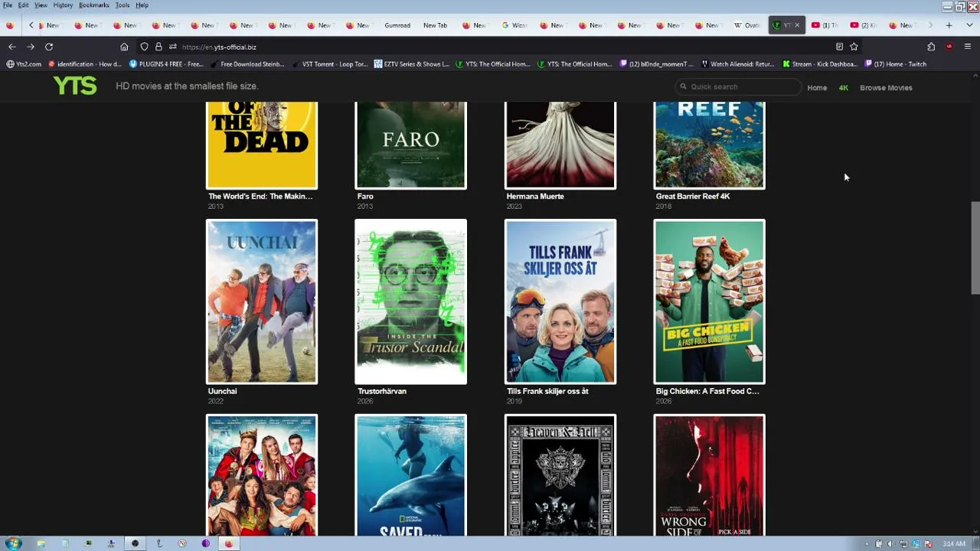Open the extensions puzzle-piece menu
The image size is (980, 551).
click(x=931, y=47)
